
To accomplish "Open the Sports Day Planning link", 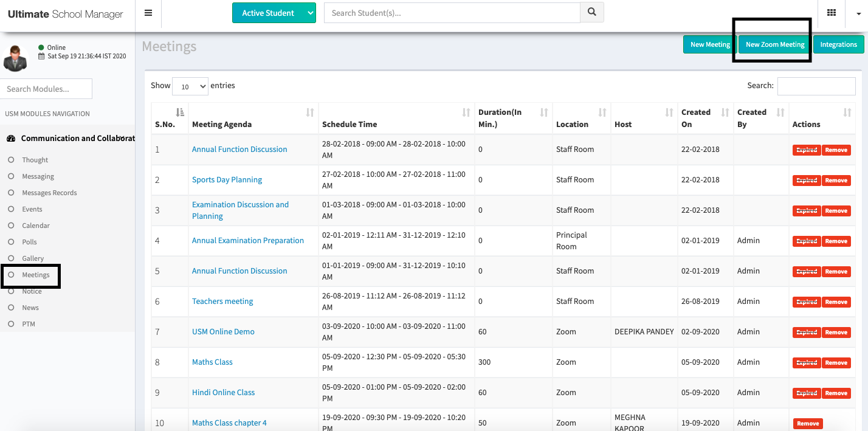I will [x=227, y=179].
